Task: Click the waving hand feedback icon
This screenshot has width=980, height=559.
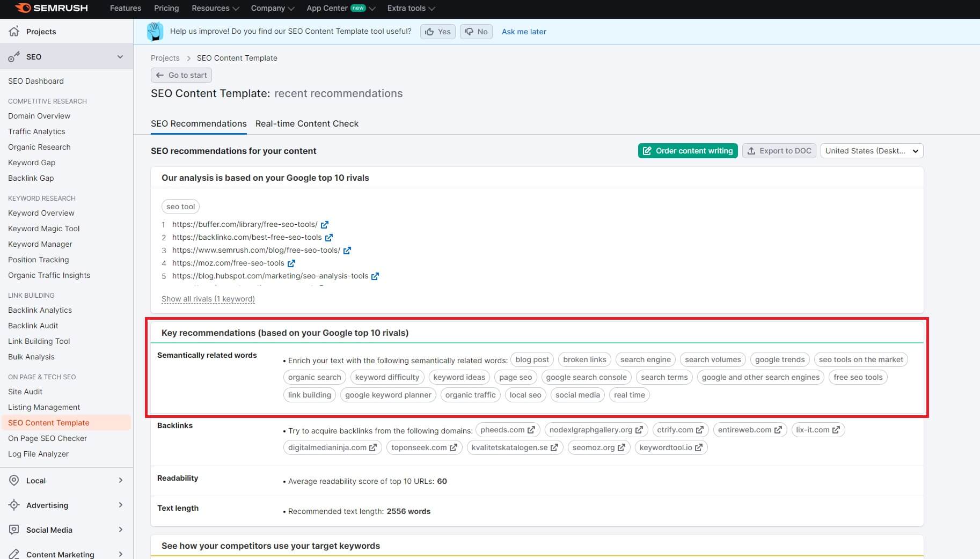Action: [155, 32]
